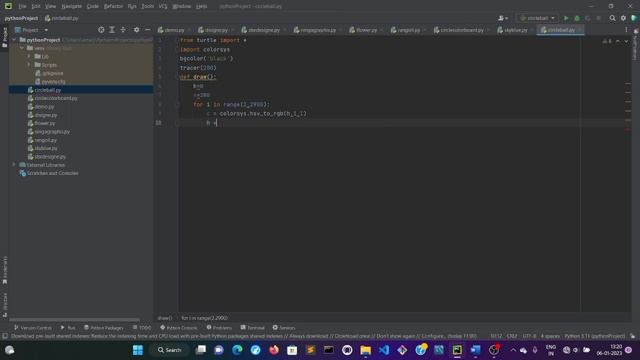Expand the Lib folder
Viewport: 640px width, 360px height.
[x=29, y=56]
